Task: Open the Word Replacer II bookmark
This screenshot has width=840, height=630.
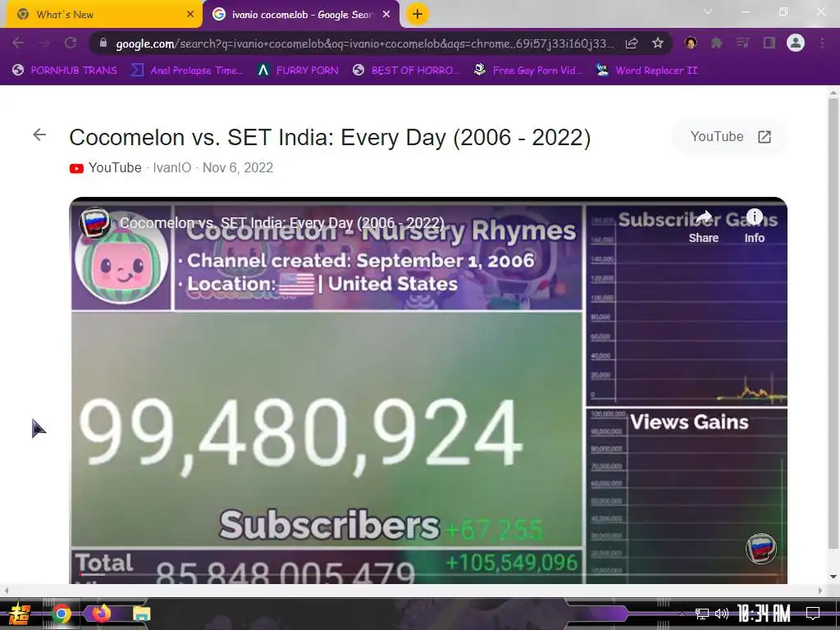Action: click(647, 71)
